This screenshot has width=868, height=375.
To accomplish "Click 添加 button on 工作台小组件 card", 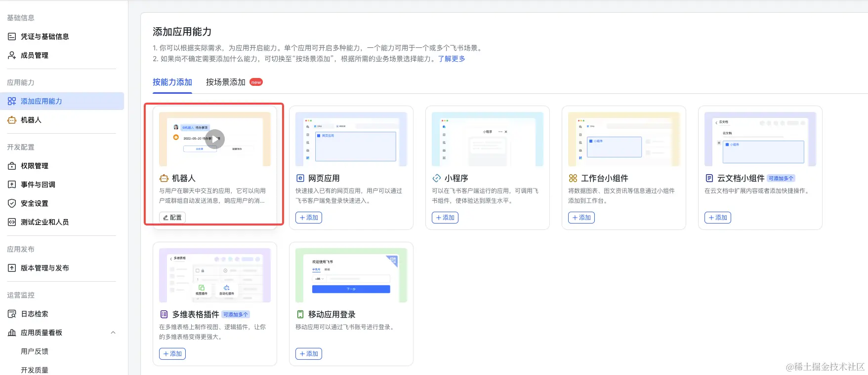I will (581, 218).
